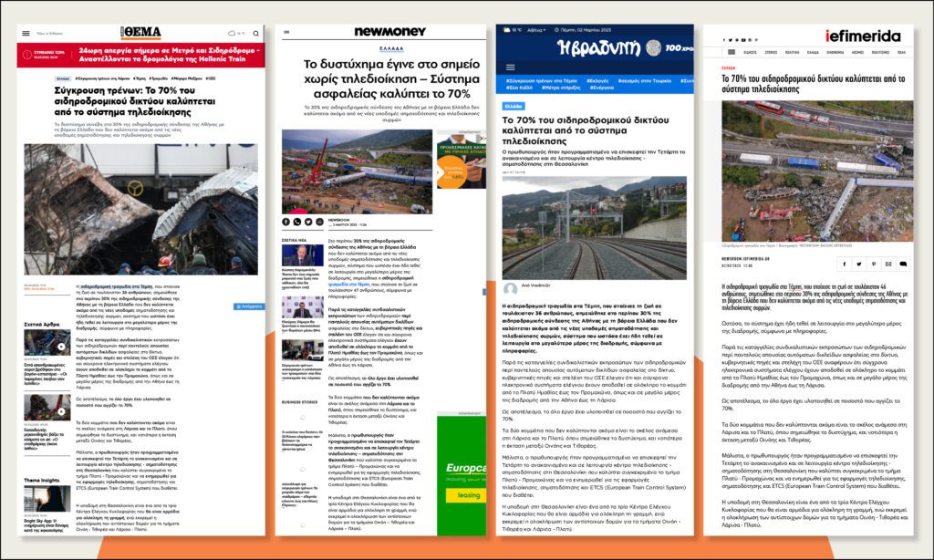Click the iefimerida Facebook share button

(845, 264)
